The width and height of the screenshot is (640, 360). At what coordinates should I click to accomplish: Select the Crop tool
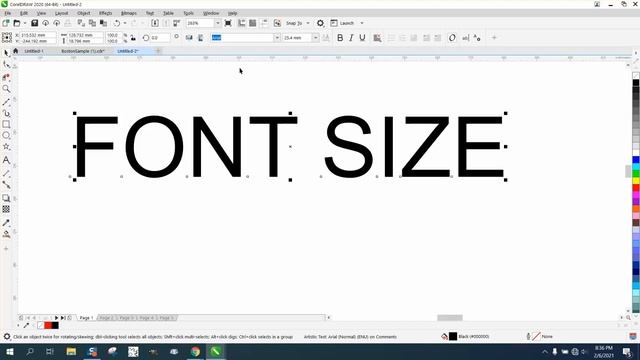pos(6,77)
